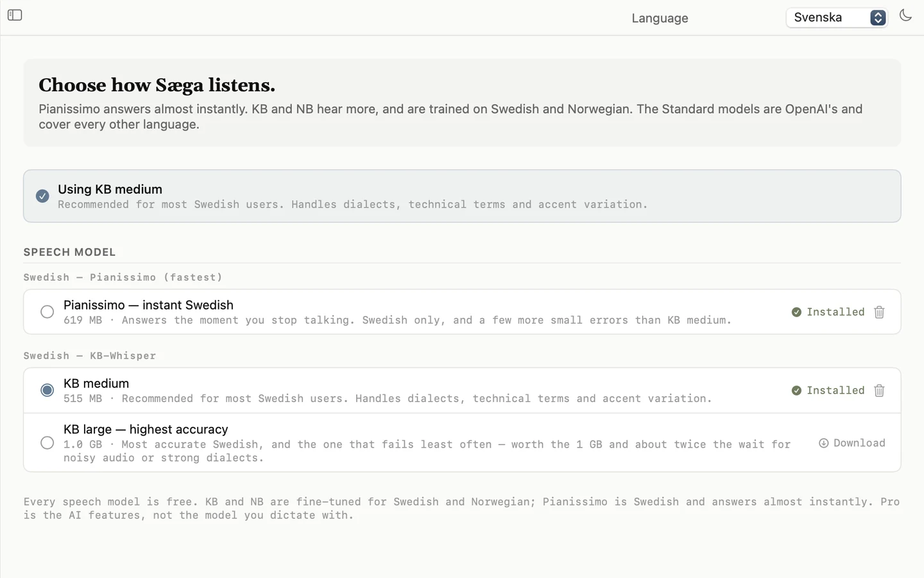The height and width of the screenshot is (578, 924).
Task: Click the checkmark icon beside Using KB medium
Action: coord(42,196)
